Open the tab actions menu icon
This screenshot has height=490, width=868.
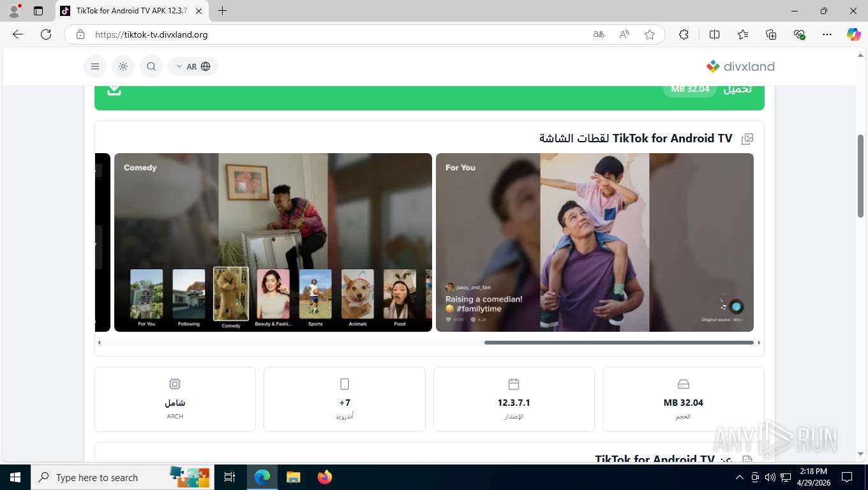coord(38,11)
